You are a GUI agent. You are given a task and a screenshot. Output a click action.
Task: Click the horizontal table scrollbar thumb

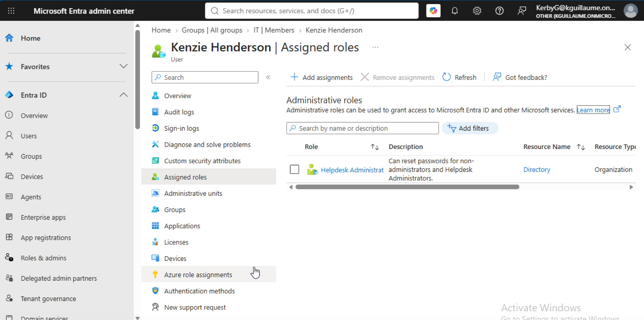(x=407, y=187)
